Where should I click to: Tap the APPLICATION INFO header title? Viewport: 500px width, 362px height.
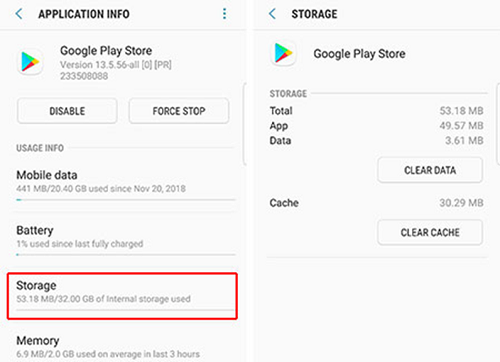tap(84, 14)
